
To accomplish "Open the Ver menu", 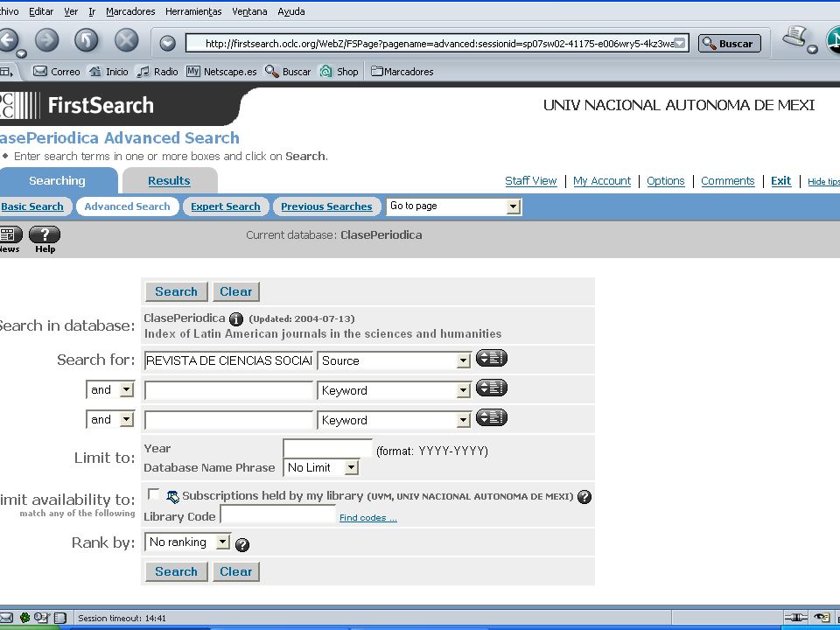I will [x=71, y=11].
